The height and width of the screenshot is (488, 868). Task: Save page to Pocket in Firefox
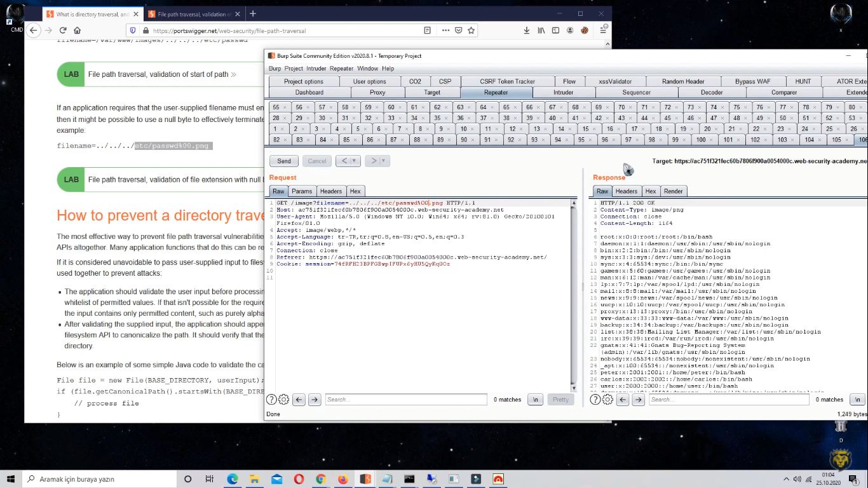(x=458, y=30)
